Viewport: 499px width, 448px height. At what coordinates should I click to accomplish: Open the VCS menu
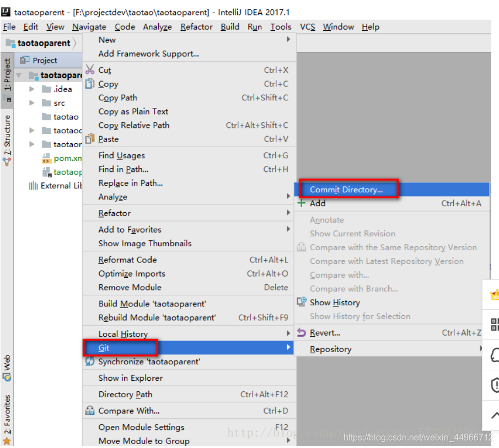(308, 26)
